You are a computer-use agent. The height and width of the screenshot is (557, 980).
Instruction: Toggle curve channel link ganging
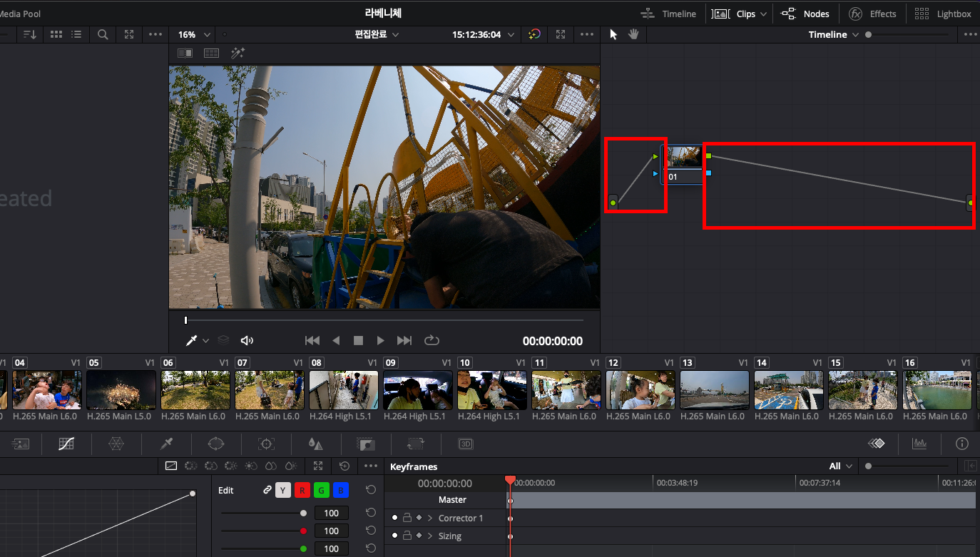tap(267, 490)
